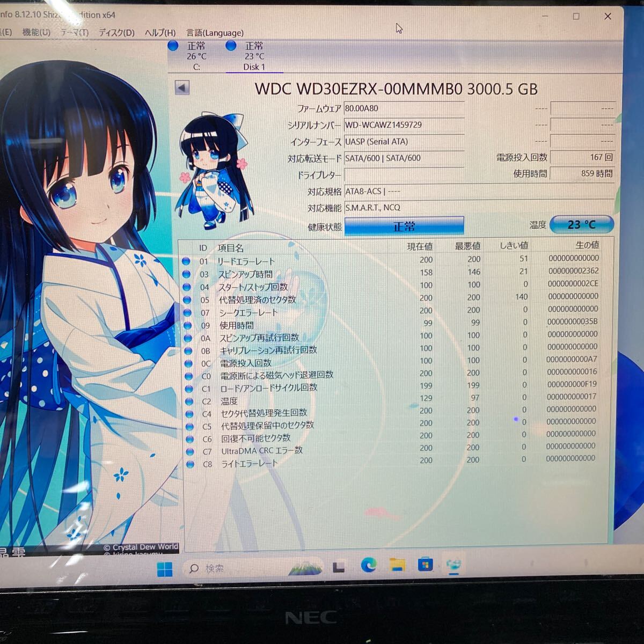Click raw value 000000002362
The width and height of the screenshot is (644, 644).
tap(574, 271)
